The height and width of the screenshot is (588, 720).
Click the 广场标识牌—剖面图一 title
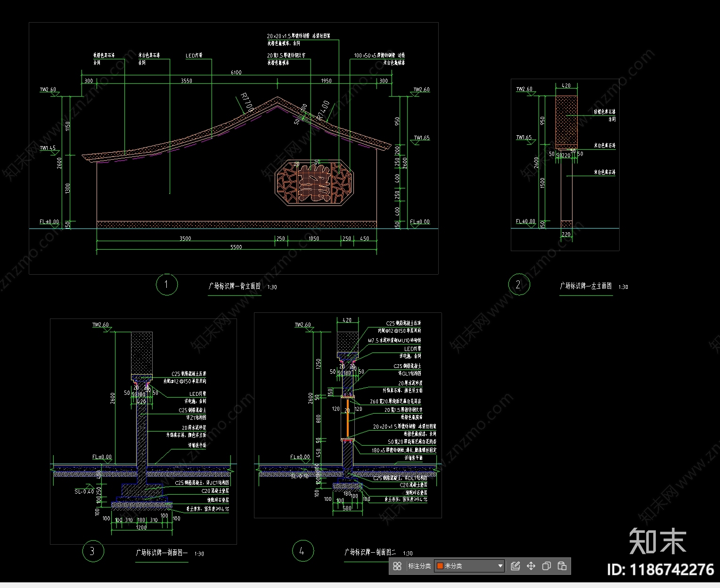click(x=162, y=553)
